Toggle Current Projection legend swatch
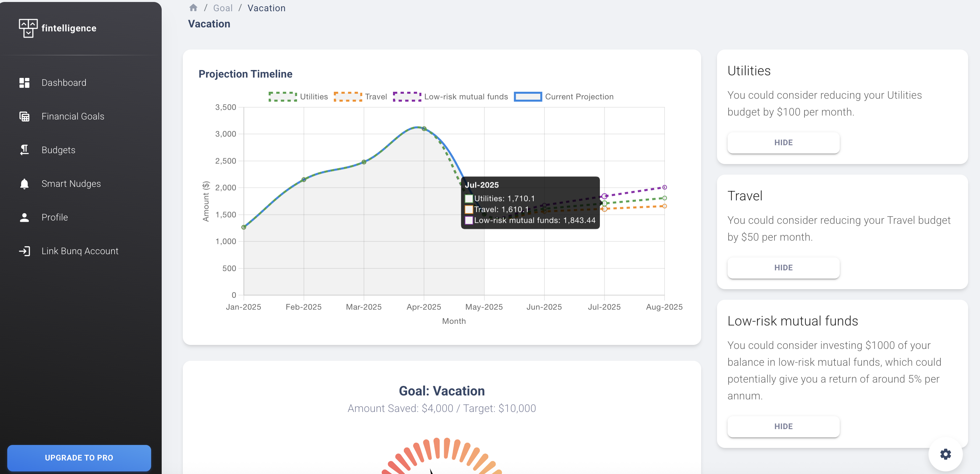 point(527,97)
